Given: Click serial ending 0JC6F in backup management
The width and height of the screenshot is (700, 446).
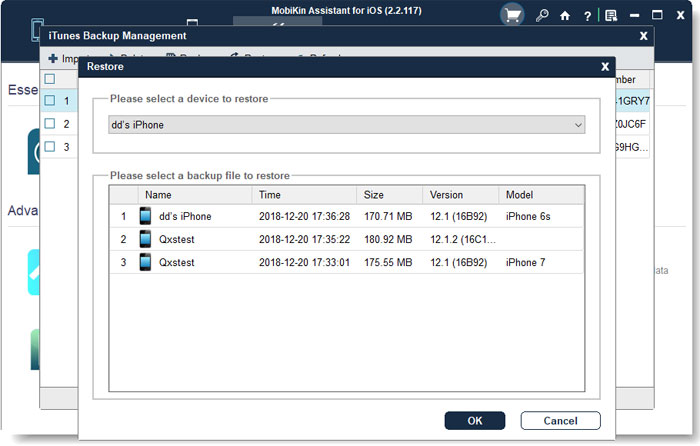Looking at the screenshot, I should 631,124.
